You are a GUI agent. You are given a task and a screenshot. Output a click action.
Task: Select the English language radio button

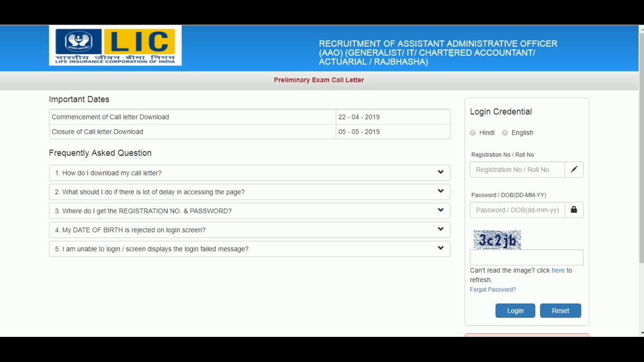click(x=505, y=133)
